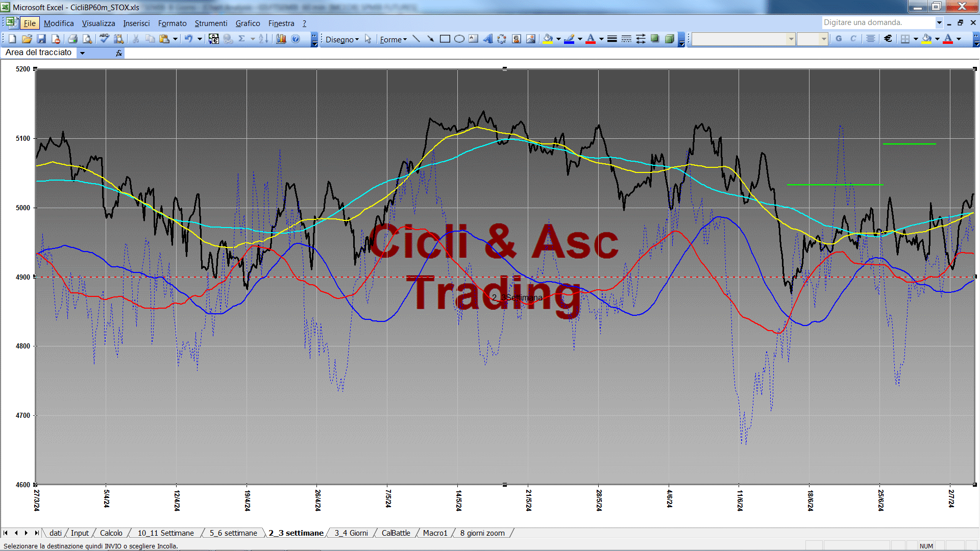Viewport: 980px width, 551px height.
Task: Open the font size combo box
Action: click(813, 39)
